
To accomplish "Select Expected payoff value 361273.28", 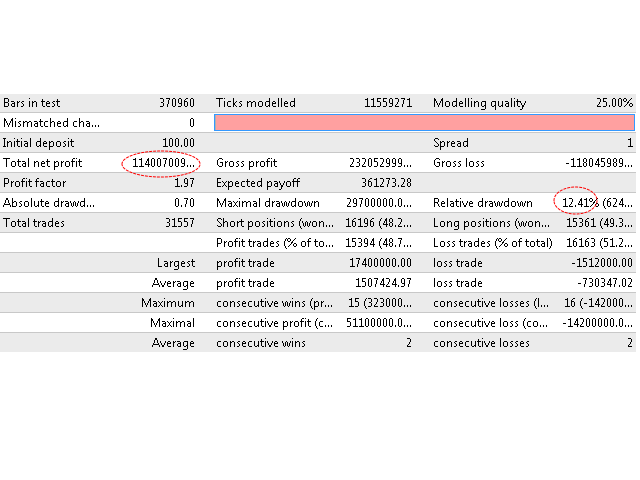I will click(386, 183).
